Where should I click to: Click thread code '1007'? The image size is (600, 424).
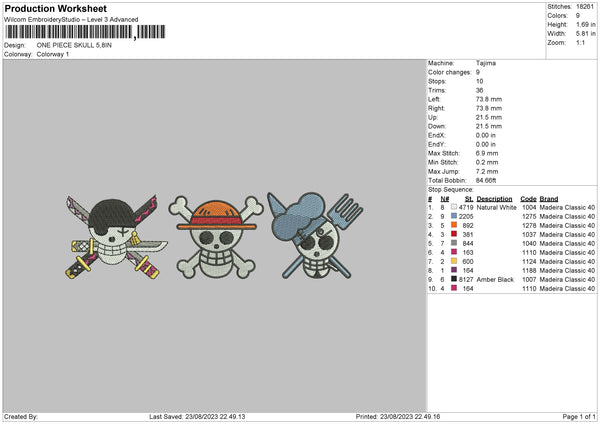[529, 279]
